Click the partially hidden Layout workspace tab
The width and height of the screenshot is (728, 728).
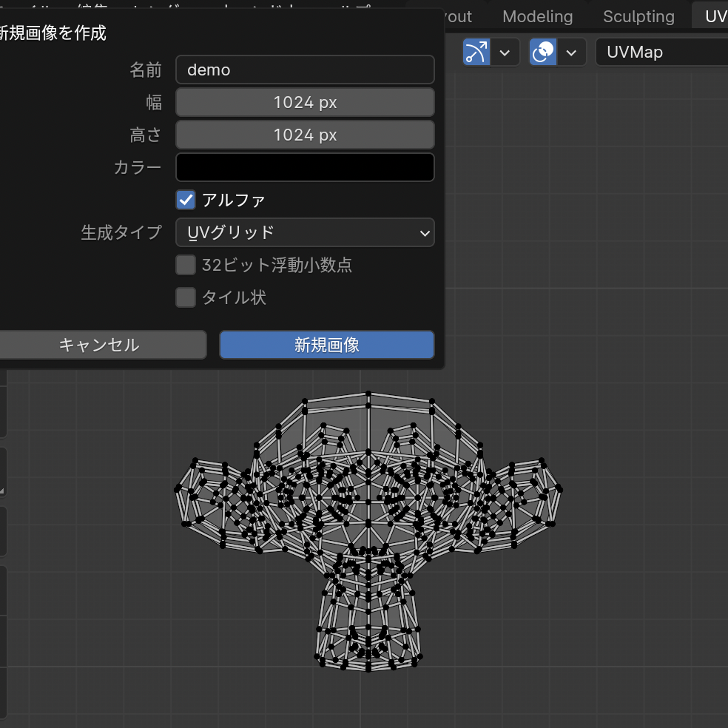click(460, 16)
